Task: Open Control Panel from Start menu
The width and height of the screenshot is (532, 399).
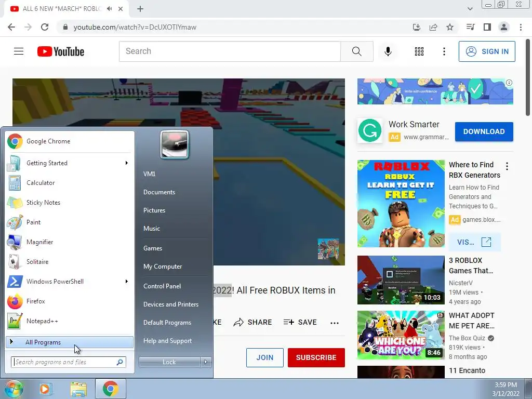Action: click(x=162, y=286)
